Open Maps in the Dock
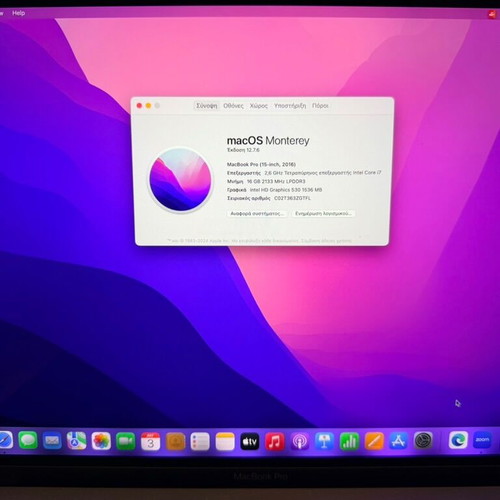 (76, 441)
